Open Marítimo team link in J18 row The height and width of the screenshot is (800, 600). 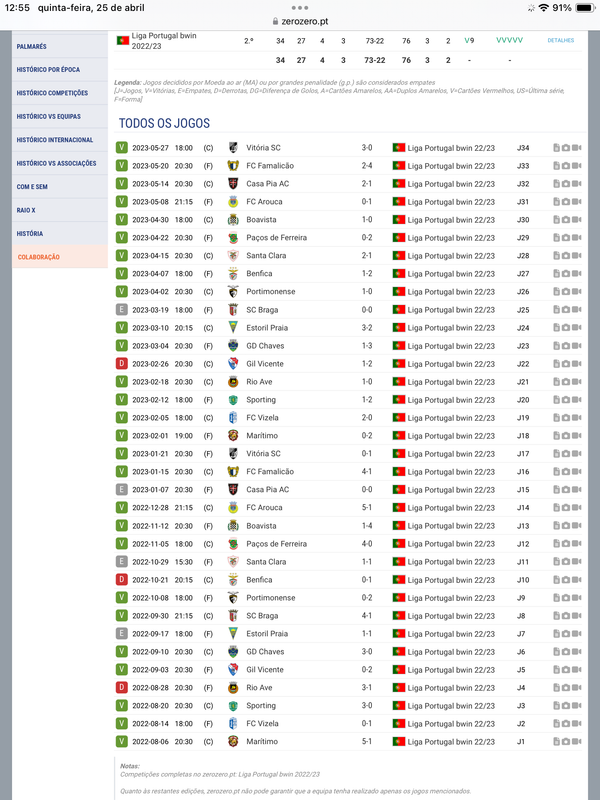pos(262,436)
